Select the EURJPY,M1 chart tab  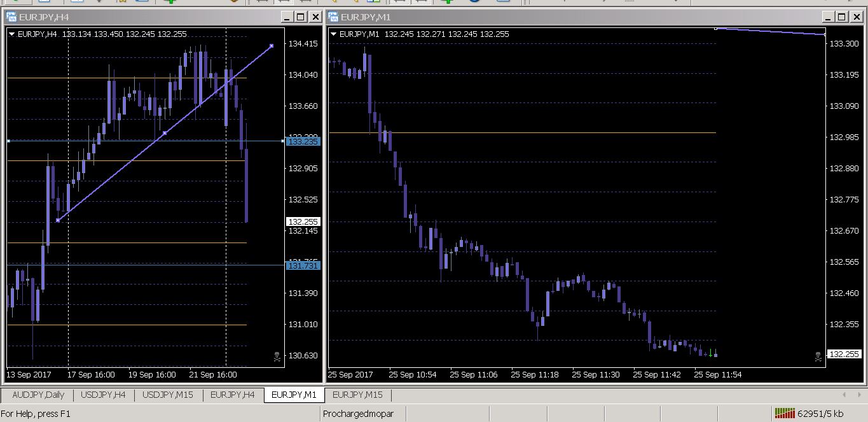click(294, 395)
